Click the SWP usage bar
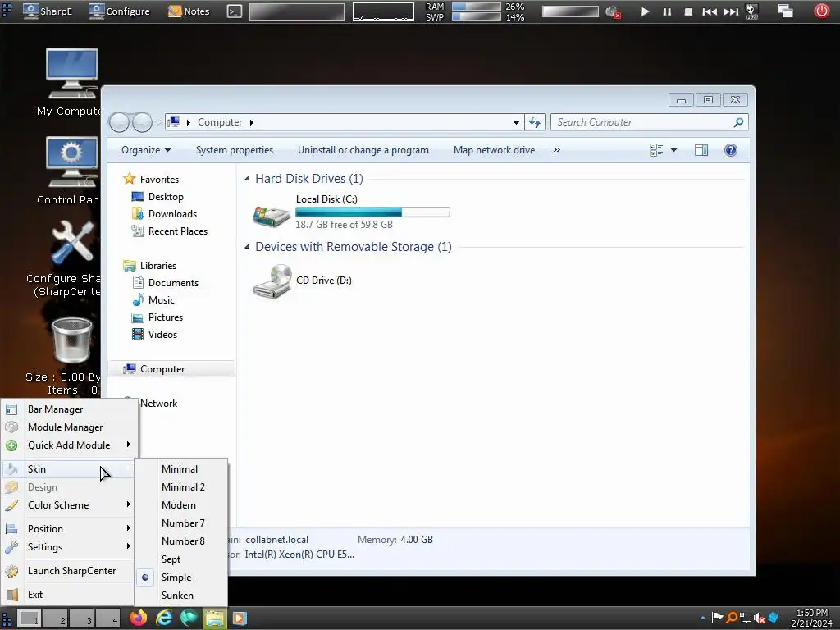Image resolution: width=840 pixels, height=630 pixels. click(x=477, y=16)
